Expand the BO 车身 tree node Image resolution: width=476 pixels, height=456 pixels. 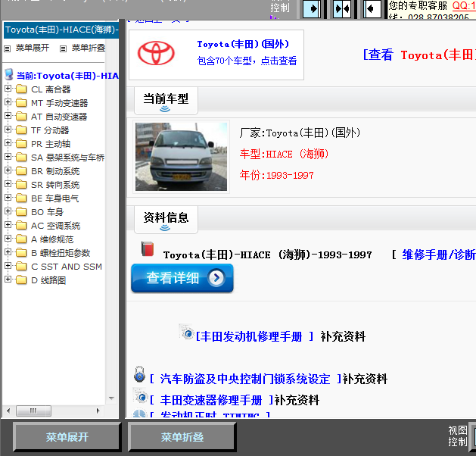(x=8, y=211)
